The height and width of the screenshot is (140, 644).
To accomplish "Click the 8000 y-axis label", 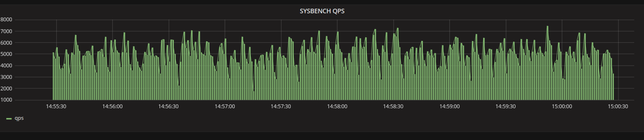I will 6,20.
